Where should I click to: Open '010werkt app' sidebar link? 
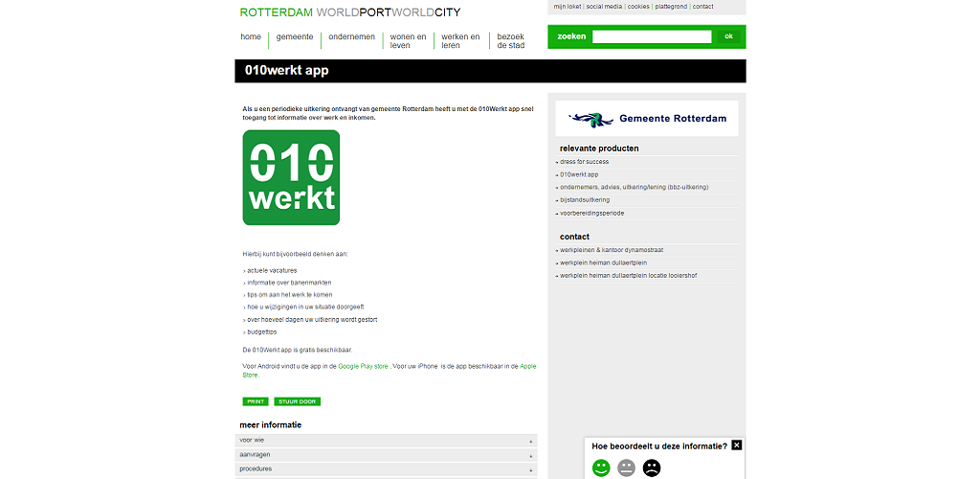(579, 175)
